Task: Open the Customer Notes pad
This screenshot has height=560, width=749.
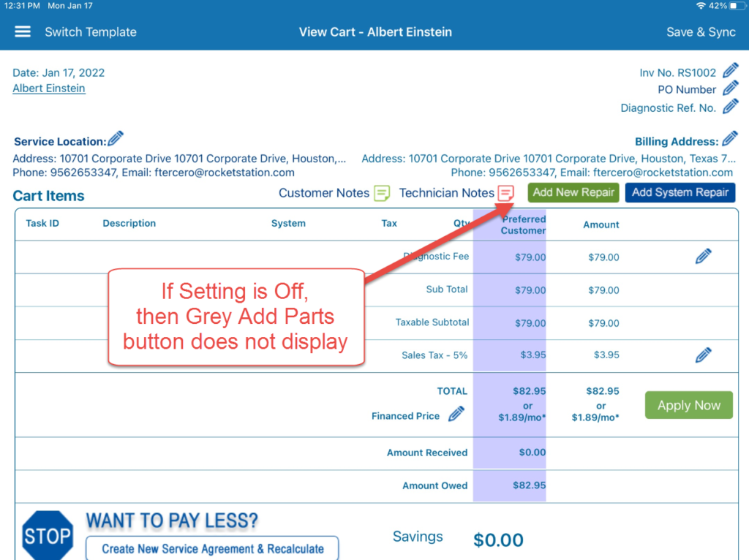Action: 381,193
